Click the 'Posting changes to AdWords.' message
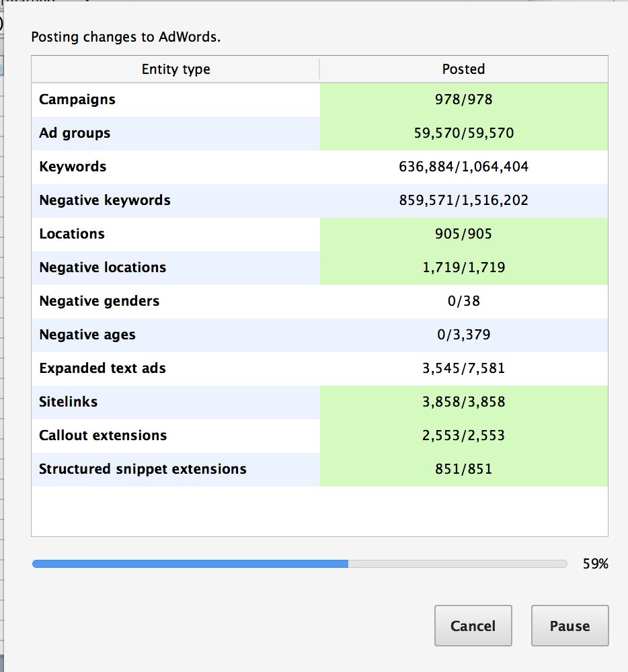The width and height of the screenshot is (628, 672). point(126,37)
